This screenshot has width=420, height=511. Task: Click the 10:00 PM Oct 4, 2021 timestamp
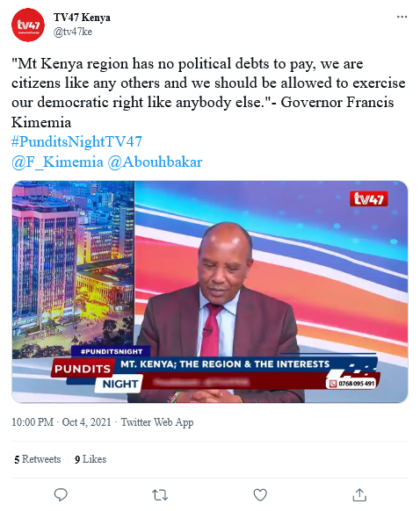point(62,422)
